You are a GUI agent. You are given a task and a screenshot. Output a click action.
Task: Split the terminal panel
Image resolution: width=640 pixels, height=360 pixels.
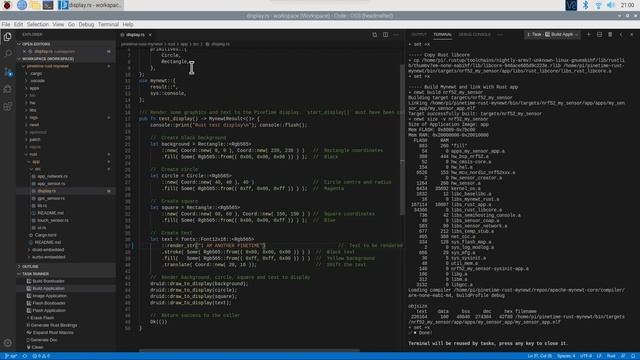[x=599, y=35]
